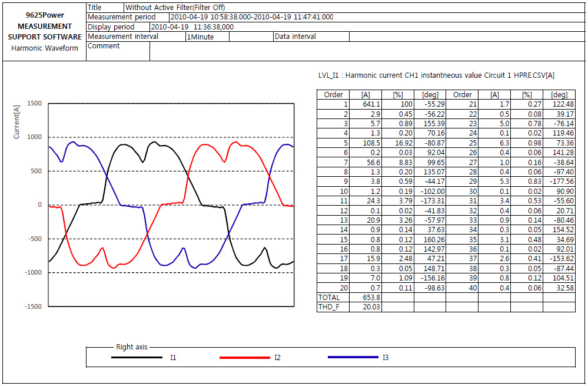Screen dimensions: 588x386
Task: Click the red I2 legend line
Action: [244, 357]
